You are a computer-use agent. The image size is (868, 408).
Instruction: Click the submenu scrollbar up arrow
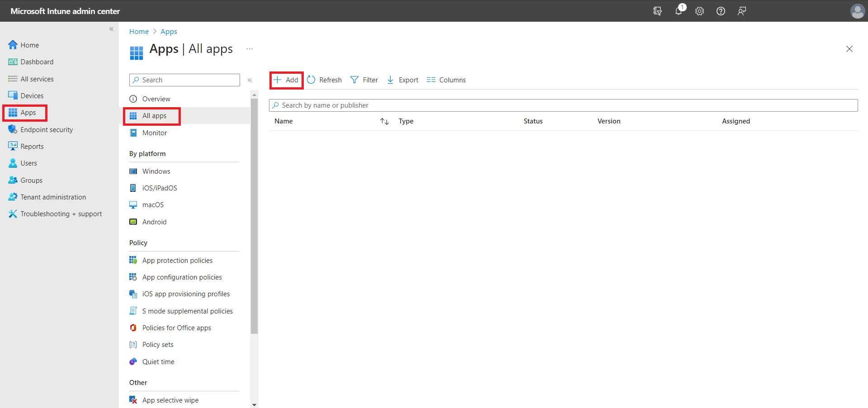254,95
